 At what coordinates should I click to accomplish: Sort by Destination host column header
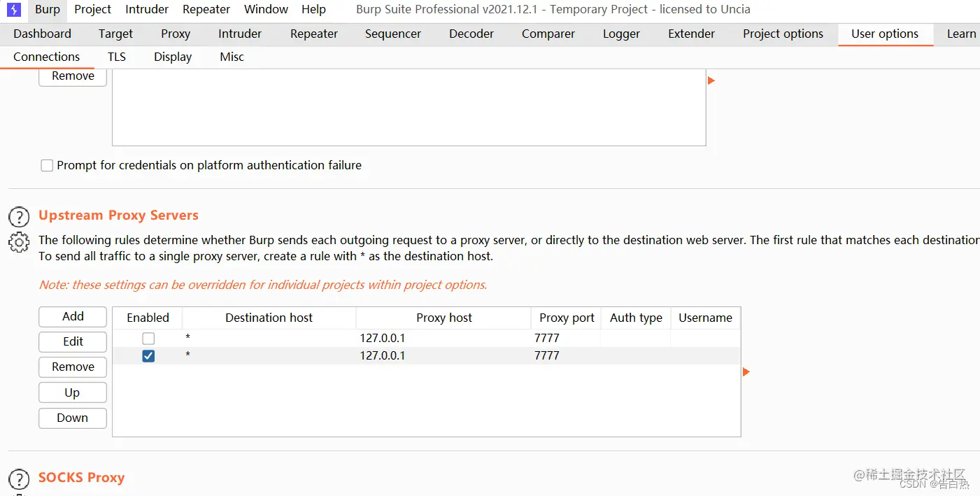269,318
